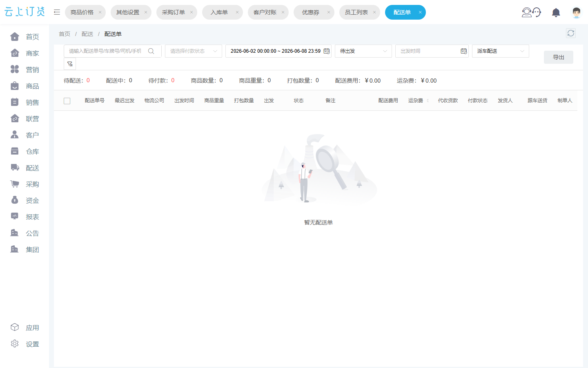Click the 付款状态 column header
Viewport: 588px width, 368px height.
coord(478,101)
